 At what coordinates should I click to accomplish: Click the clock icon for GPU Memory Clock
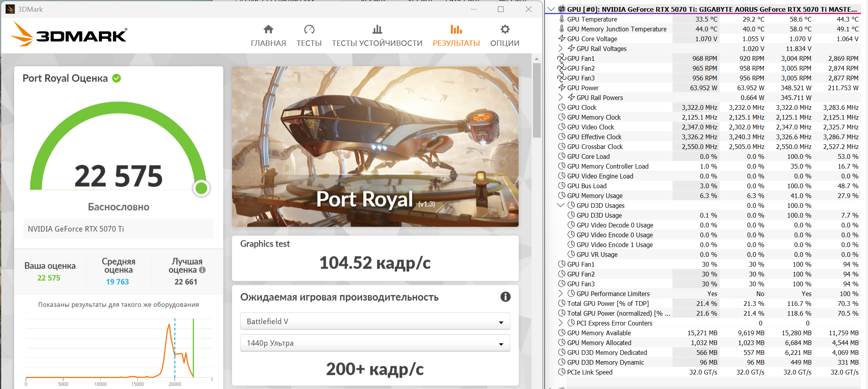562,117
